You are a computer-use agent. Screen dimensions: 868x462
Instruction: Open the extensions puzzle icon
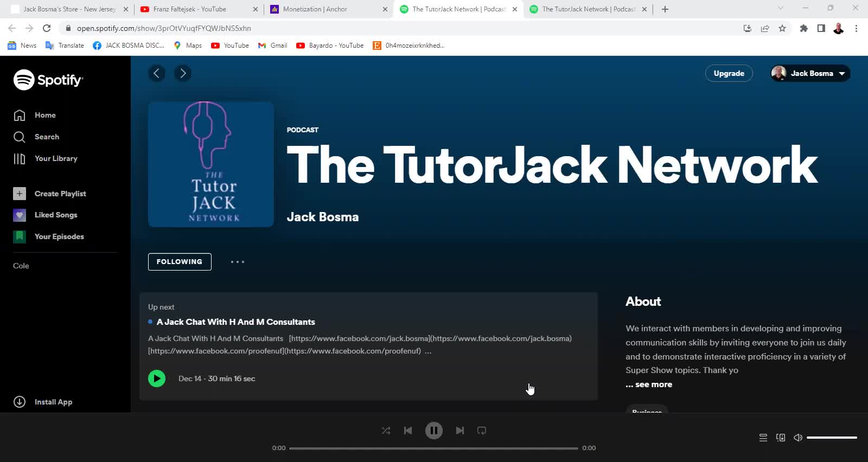click(804, 28)
